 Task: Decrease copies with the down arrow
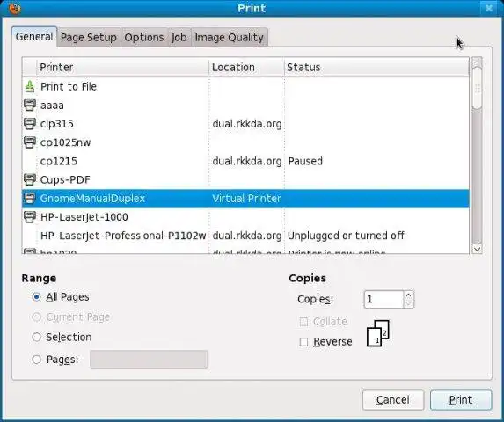pos(408,303)
